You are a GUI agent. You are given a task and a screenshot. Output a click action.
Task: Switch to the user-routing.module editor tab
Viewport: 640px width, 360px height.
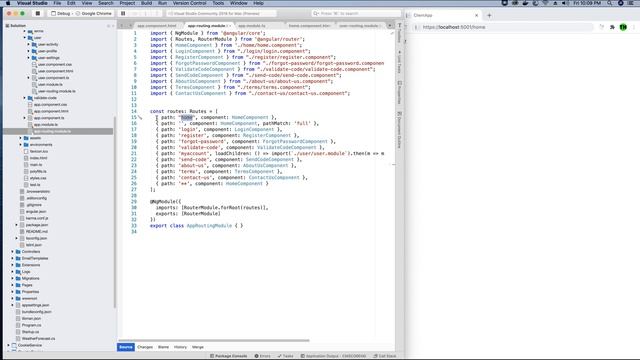(359, 26)
